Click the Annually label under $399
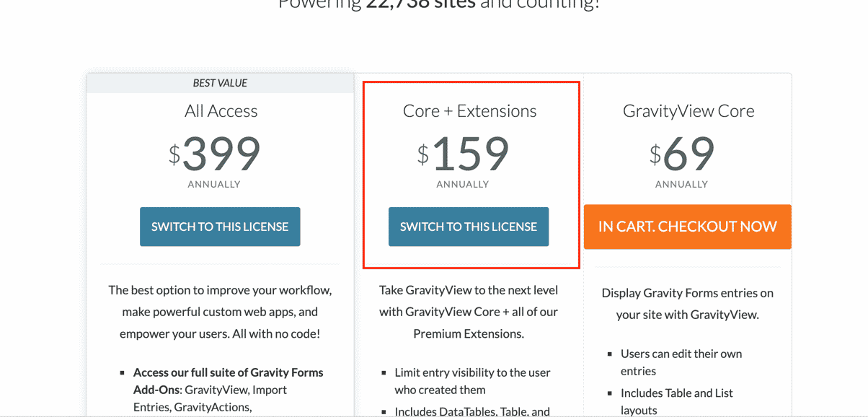 coord(214,184)
